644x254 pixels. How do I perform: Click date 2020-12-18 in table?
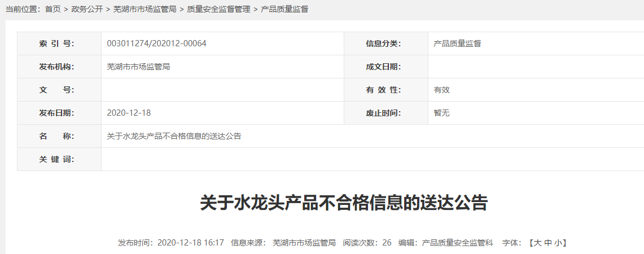(129, 113)
